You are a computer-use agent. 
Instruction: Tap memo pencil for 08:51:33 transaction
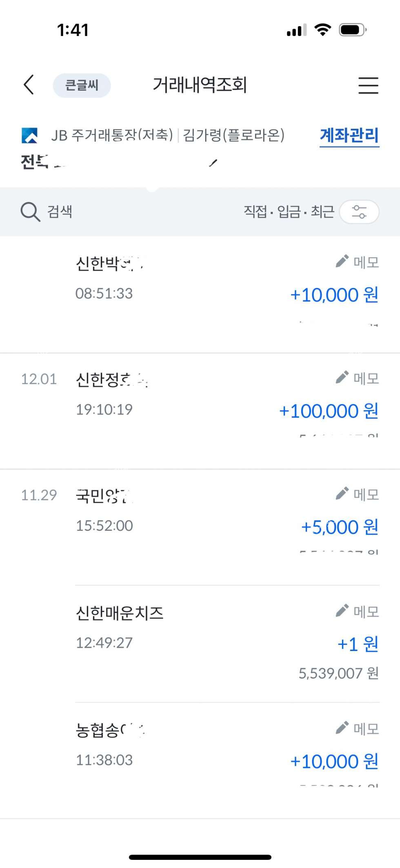[342, 262]
